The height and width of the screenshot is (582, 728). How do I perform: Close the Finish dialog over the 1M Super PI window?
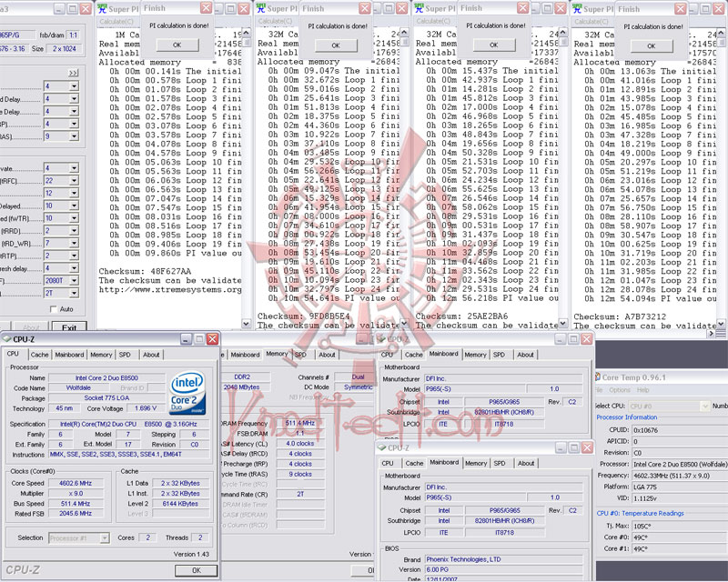click(x=207, y=8)
